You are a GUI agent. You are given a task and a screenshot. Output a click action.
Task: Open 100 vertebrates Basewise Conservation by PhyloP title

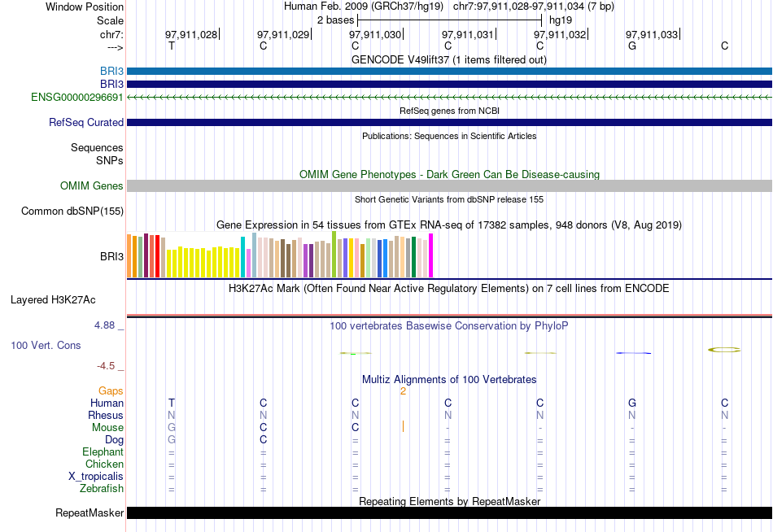448,325
